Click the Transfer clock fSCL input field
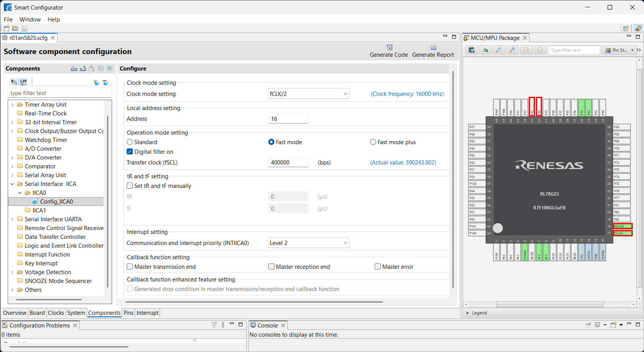Viewport: 644px width, 352px height. click(x=288, y=163)
